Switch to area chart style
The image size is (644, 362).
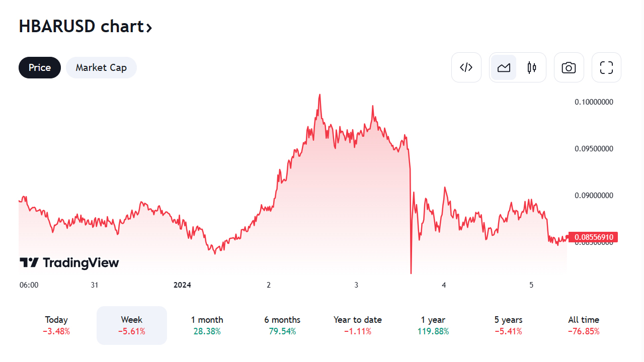pyautogui.click(x=504, y=67)
